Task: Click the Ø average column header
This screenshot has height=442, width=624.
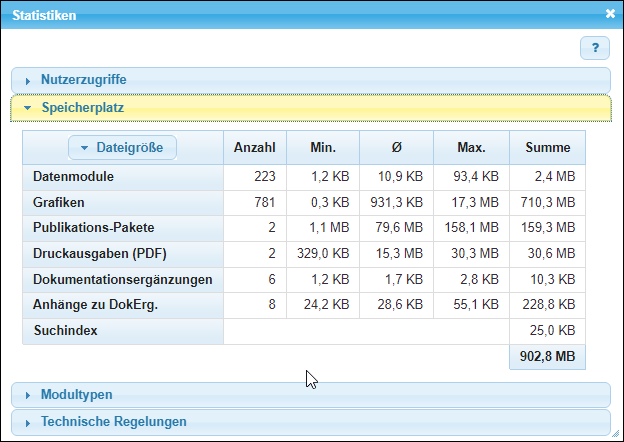Action: pyautogui.click(x=396, y=147)
